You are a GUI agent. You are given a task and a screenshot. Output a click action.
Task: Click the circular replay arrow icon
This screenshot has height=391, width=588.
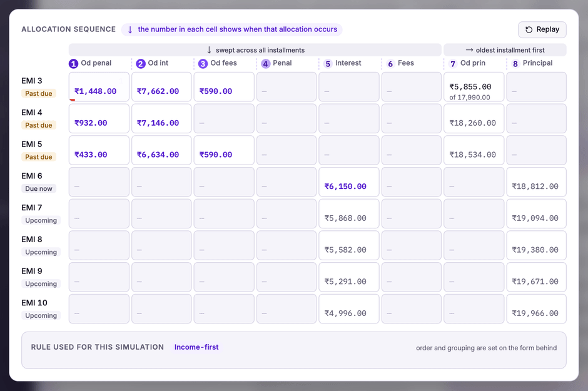click(529, 29)
